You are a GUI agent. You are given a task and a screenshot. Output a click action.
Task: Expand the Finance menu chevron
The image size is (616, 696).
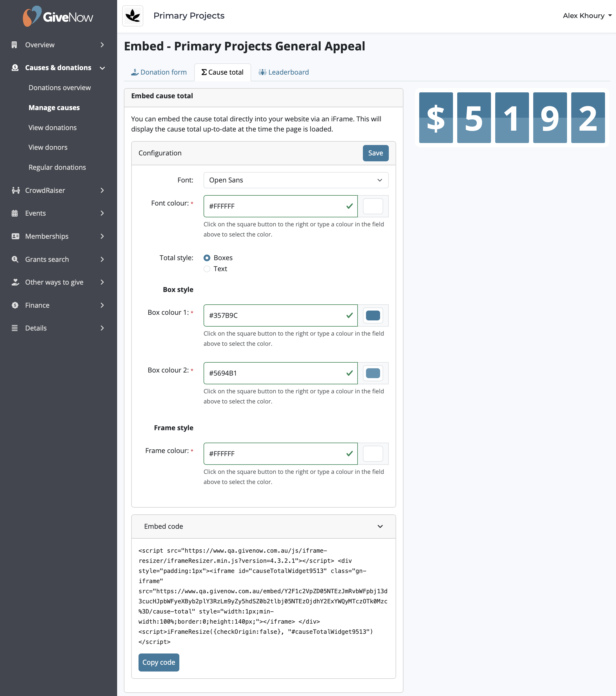102,305
